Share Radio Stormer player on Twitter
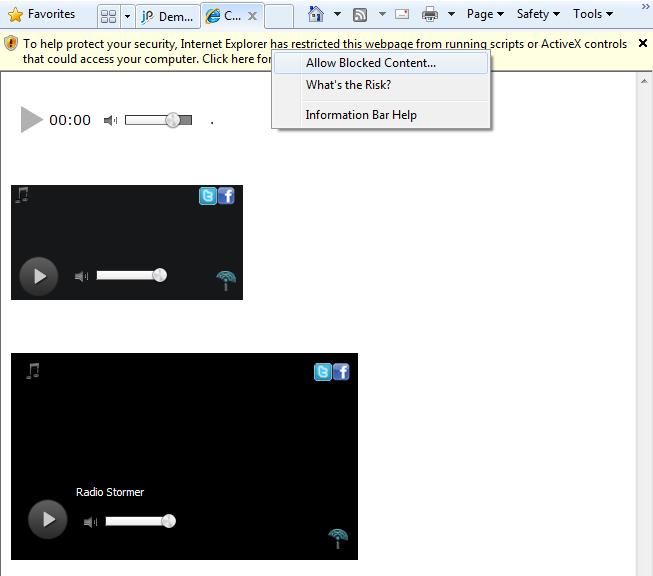The height and width of the screenshot is (576, 653). tap(323, 372)
